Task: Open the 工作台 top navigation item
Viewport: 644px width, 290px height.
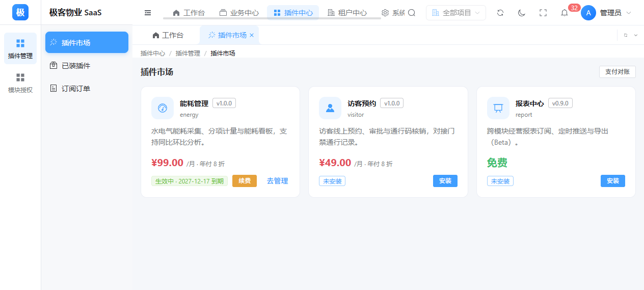Action: click(189, 13)
